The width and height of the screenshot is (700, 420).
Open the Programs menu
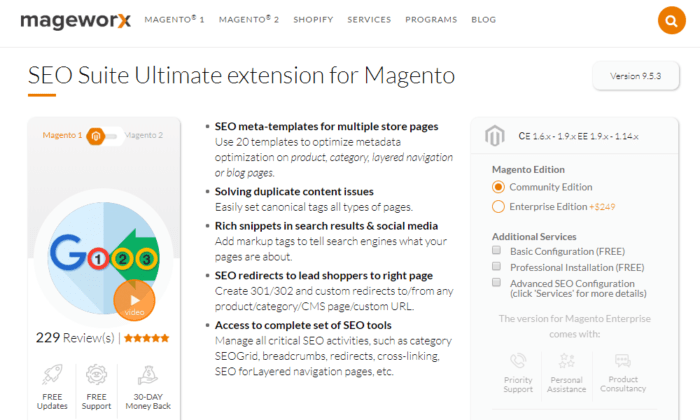pyautogui.click(x=431, y=20)
